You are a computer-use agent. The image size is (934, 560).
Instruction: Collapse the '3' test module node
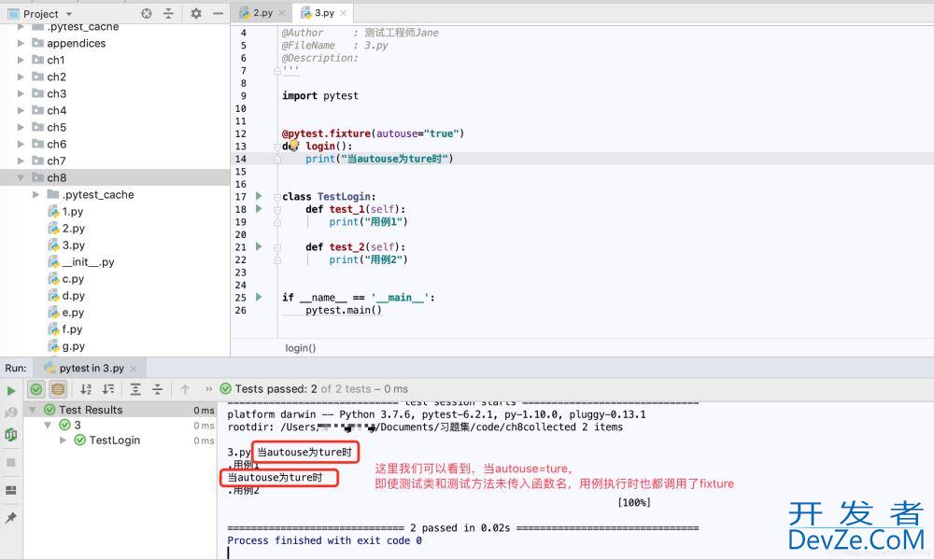[x=48, y=425]
